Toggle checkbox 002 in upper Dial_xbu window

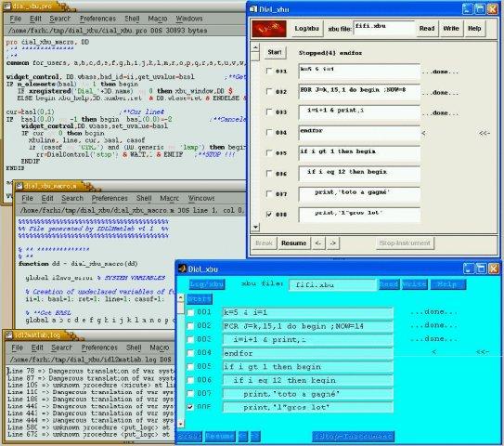(x=269, y=91)
